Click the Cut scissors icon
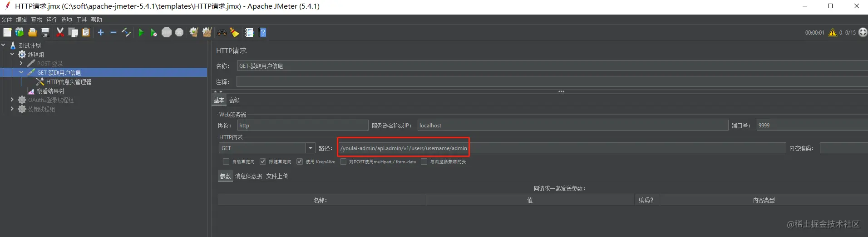Image resolution: width=868 pixels, height=237 pixels. pos(60,32)
